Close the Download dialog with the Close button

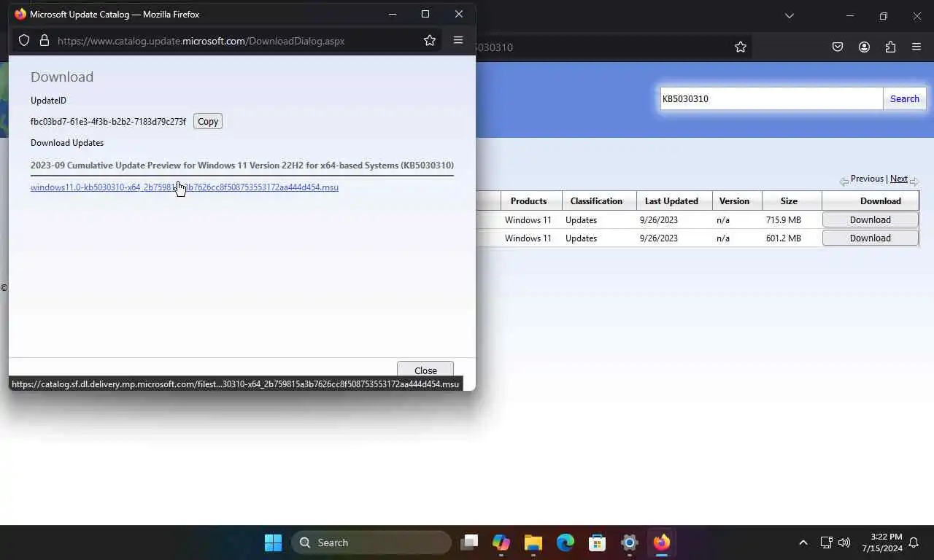[x=425, y=370]
